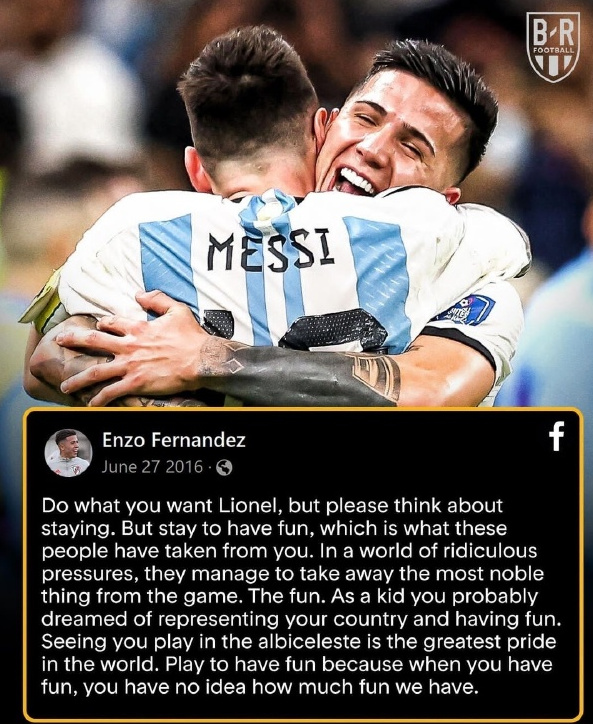Viewport: 593px width, 724px height.
Task: Open Enzo Fernandez's profile picture
Action: coord(68,453)
